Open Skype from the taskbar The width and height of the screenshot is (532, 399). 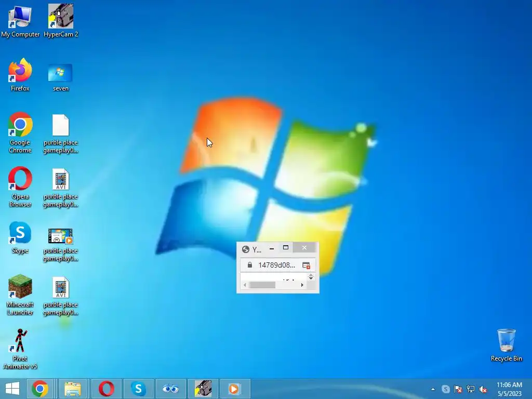[x=138, y=389]
